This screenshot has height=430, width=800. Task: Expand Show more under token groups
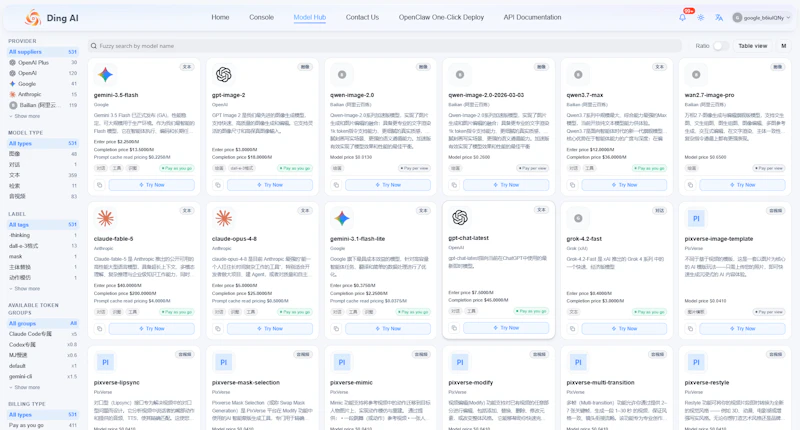24,387
